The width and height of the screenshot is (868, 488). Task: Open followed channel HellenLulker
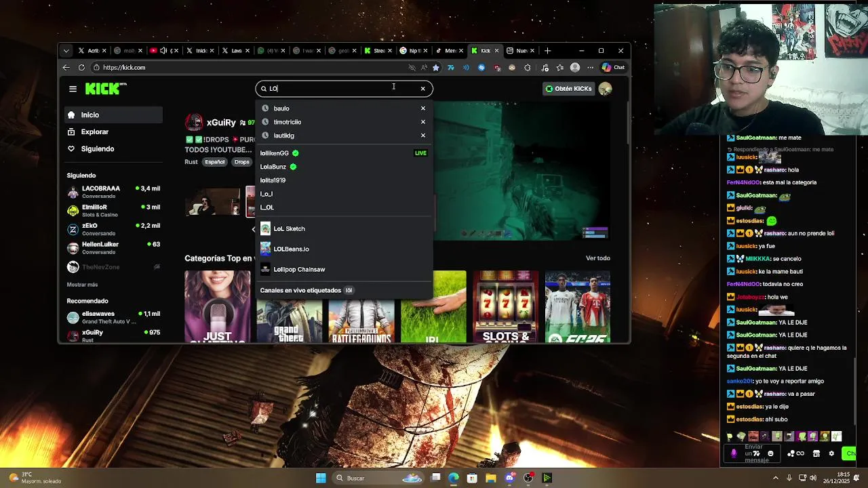coord(114,247)
